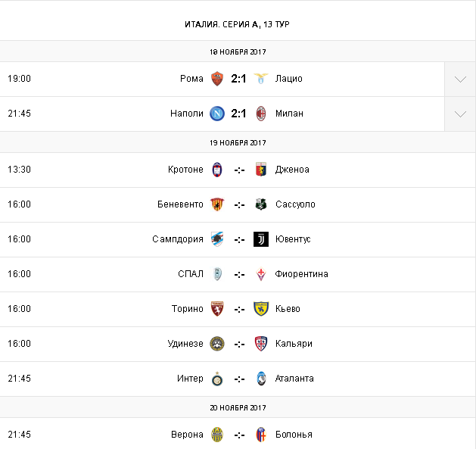476x449 pixels.
Task: Open the Ювентус team link
Action: 293,239
